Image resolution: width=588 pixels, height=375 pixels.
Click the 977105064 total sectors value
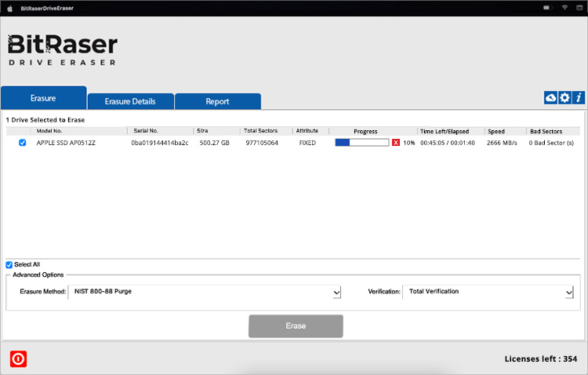tap(262, 143)
